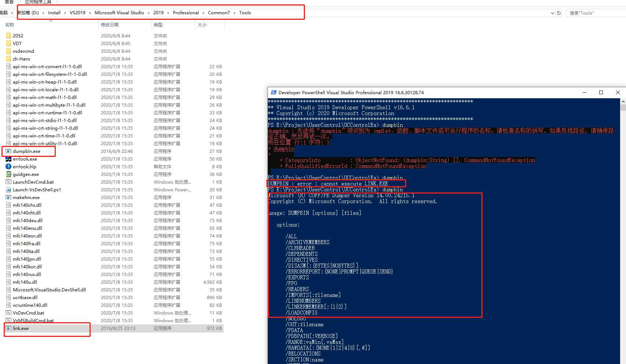Select file name mfc140esn.dll
The image size is (626, 364).
point(27,236)
